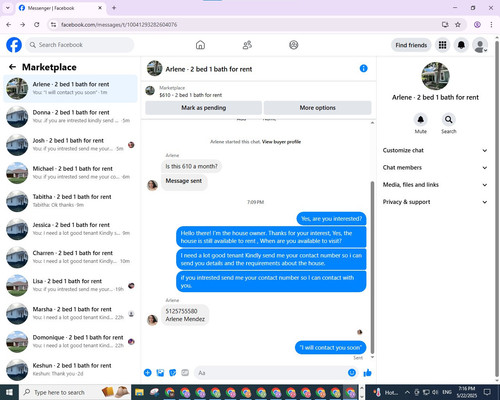Click Arlene's large profile thumbnail in sidebar

pos(435,76)
